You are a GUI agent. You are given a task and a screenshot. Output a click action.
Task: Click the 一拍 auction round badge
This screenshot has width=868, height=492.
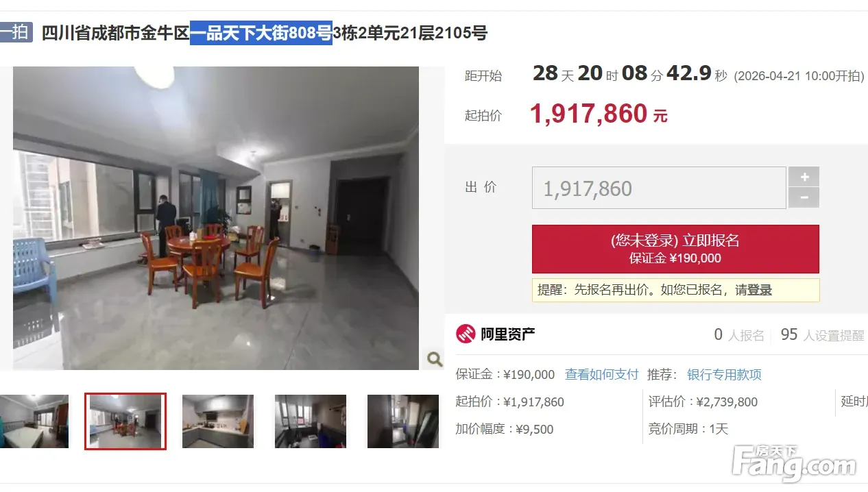pyautogui.click(x=16, y=32)
